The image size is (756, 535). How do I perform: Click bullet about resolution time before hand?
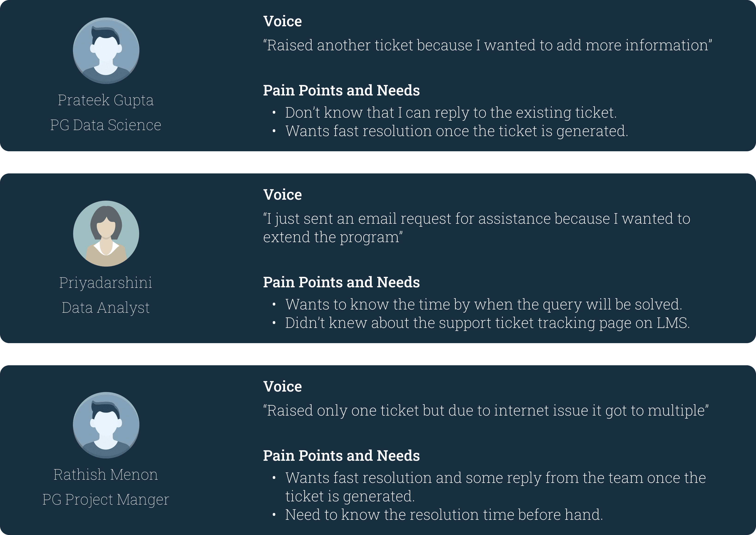pyautogui.click(x=444, y=514)
